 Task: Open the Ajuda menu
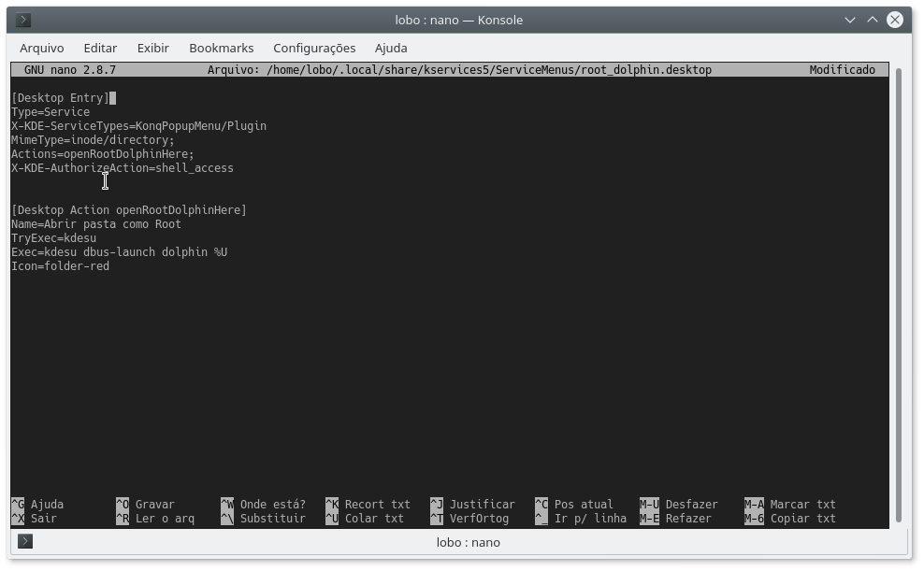point(390,48)
